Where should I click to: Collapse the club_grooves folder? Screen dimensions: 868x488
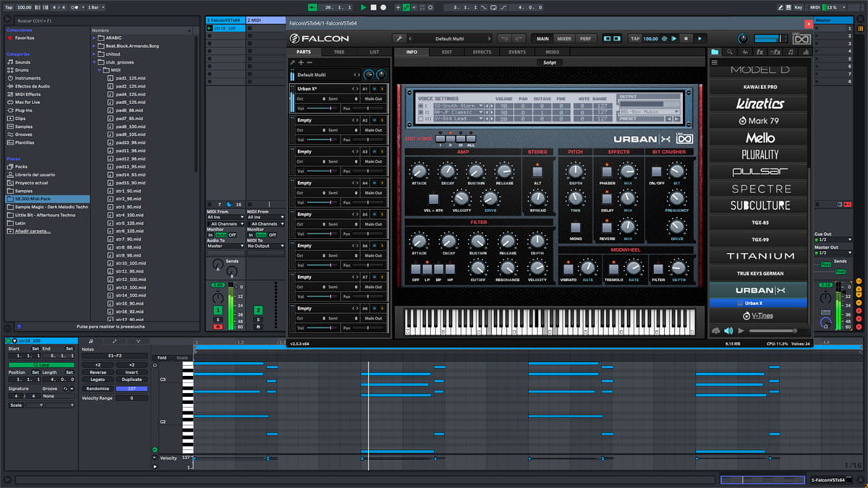[x=94, y=62]
